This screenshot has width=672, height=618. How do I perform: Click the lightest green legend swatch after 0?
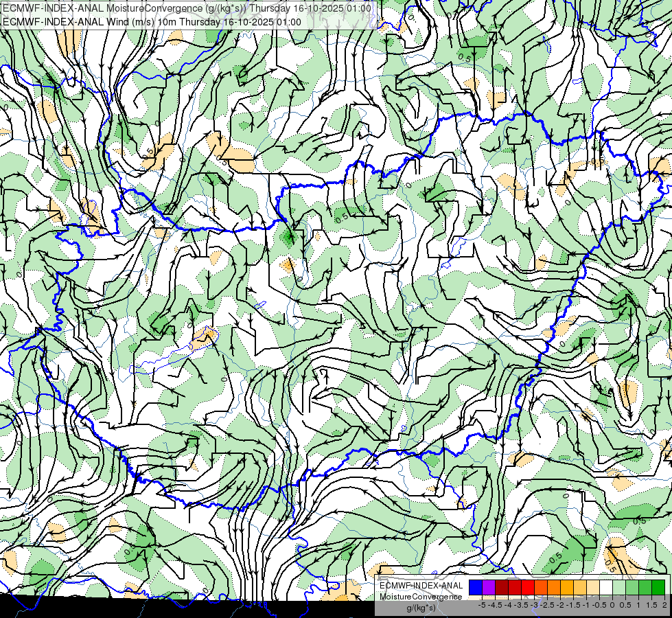[619, 587]
